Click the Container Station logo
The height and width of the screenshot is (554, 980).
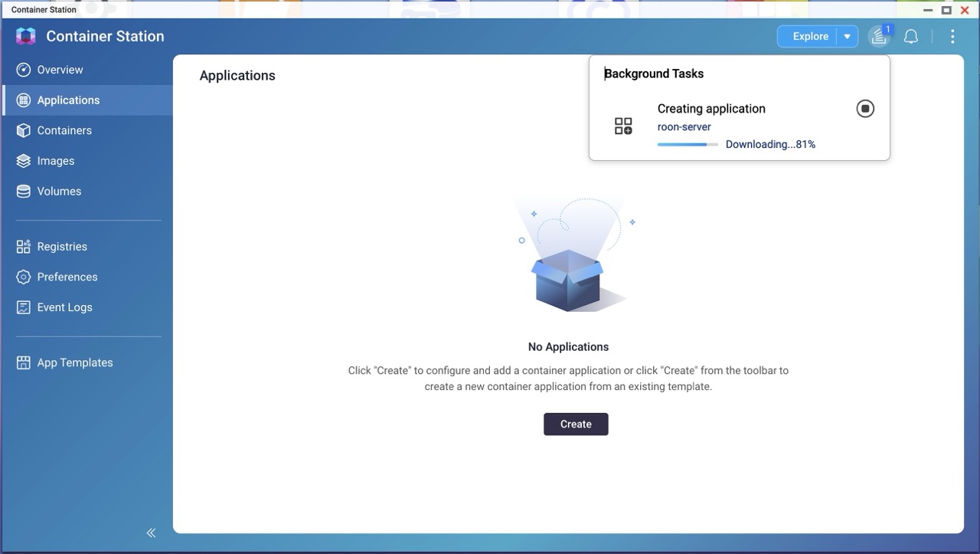(25, 36)
